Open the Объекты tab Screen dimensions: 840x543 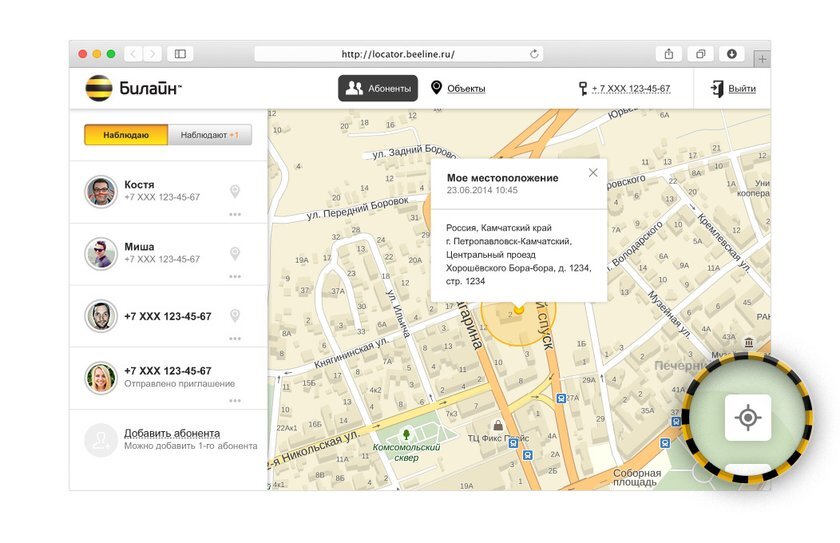(459, 88)
